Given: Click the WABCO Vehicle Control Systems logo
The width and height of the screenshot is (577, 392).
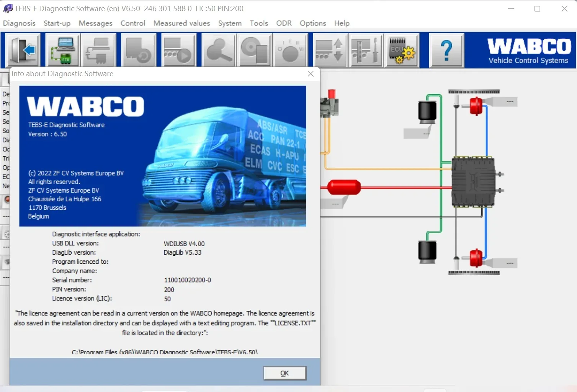Looking at the screenshot, I should 528,50.
